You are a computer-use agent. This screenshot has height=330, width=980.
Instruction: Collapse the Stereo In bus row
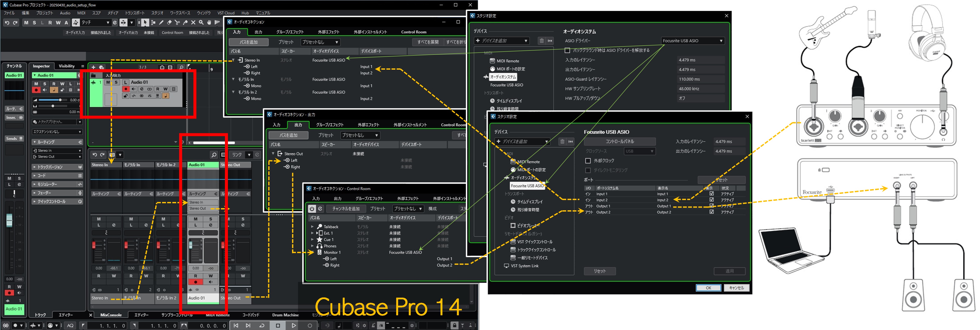[233, 60]
